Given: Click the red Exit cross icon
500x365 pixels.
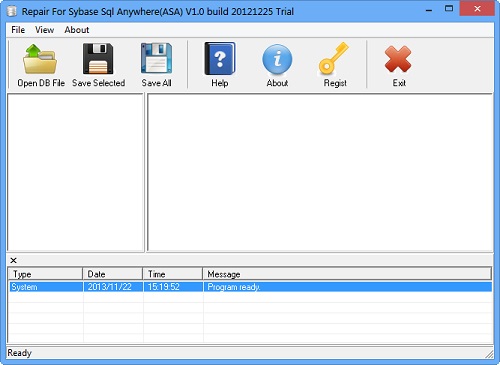Looking at the screenshot, I should [x=398, y=59].
